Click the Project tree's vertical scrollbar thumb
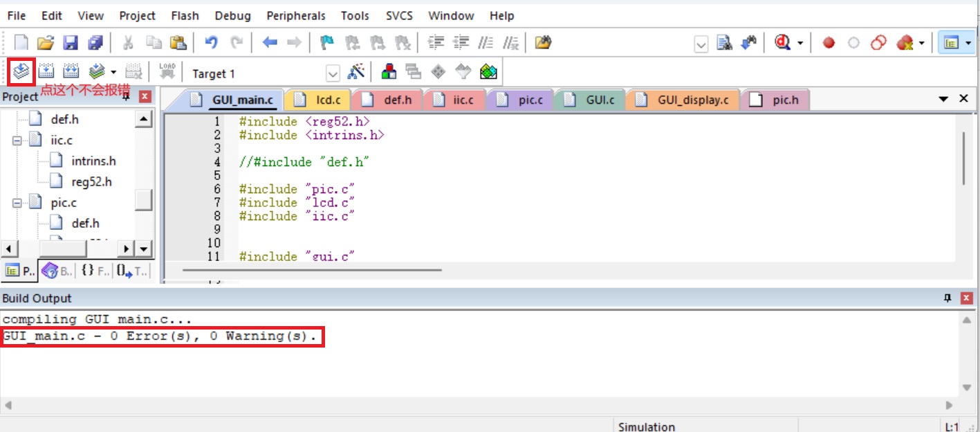980x432 pixels. [144, 200]
